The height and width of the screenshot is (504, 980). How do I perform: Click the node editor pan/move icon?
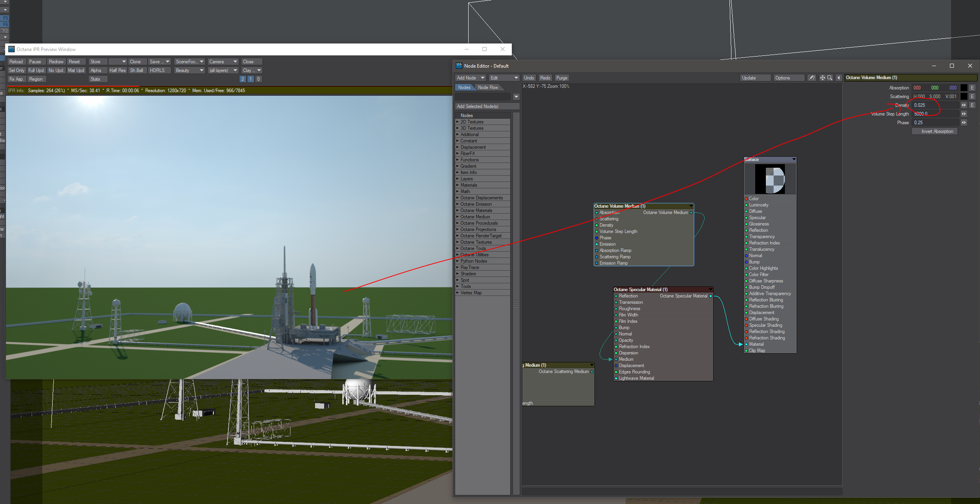point(822,78)
